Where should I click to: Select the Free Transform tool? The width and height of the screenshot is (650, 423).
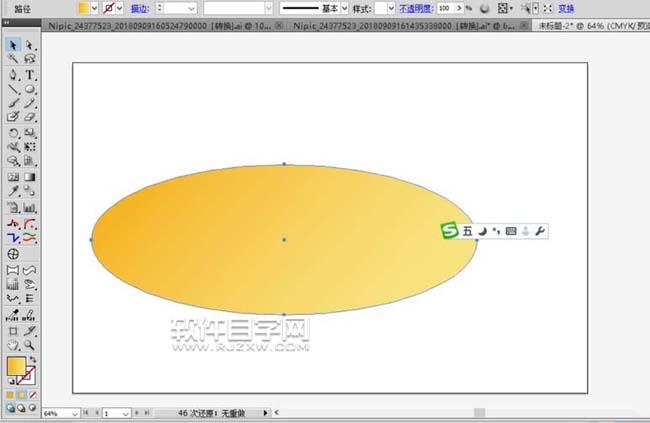[29, 147]
